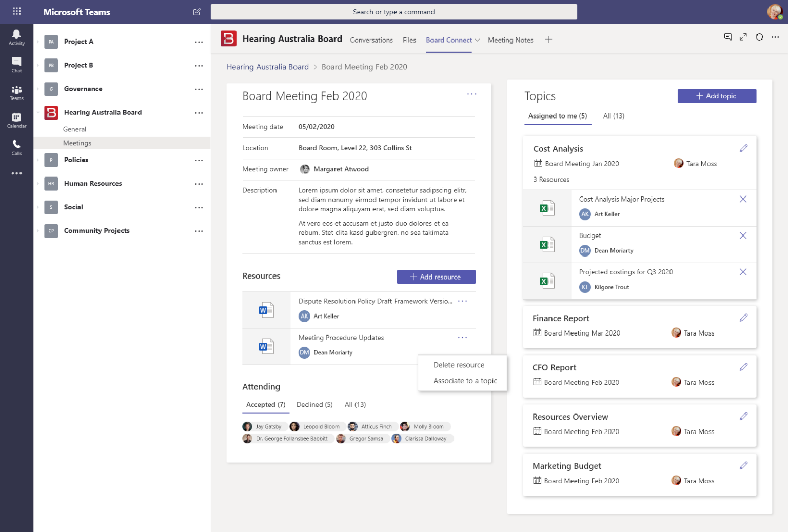The image size is (788, 532).
Task: Choose Associate to a topic from the menu
Action: click(x=465, y=381)
